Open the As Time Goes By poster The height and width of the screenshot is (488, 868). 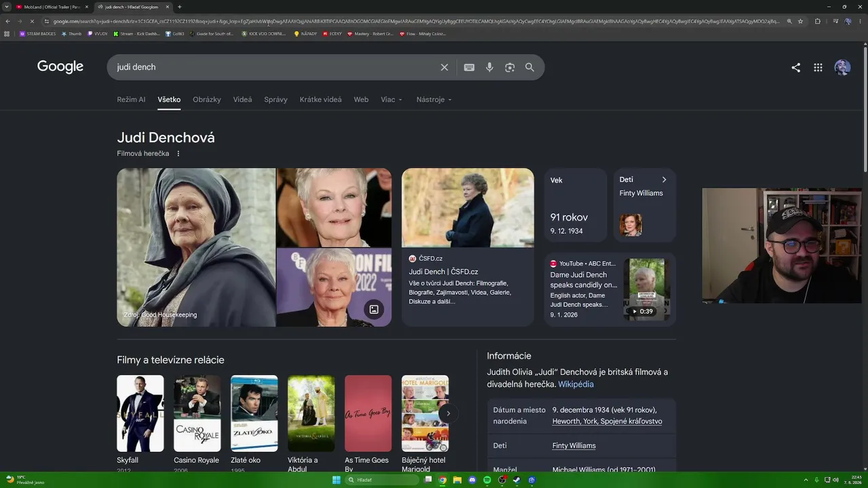click(x=368, y=413)
